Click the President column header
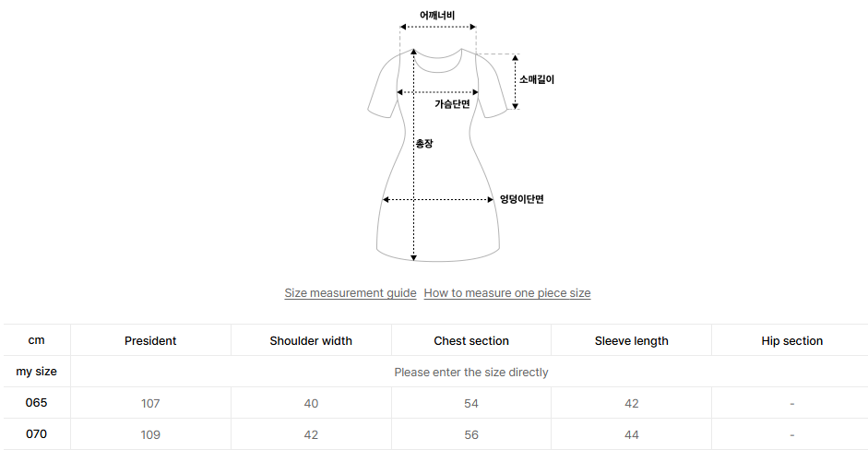The image size is (868, 450). [150, 341]
